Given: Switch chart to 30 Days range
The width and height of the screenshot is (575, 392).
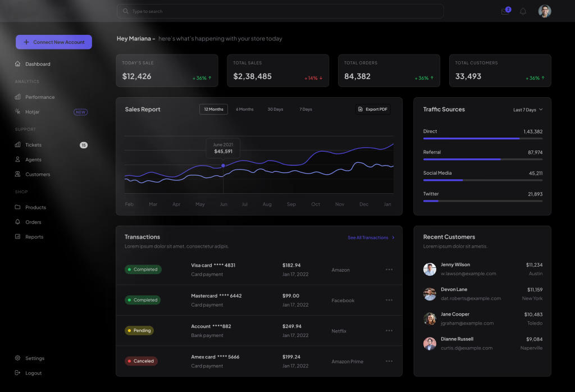Looking at the screenshot, I should click(x=275, y=109).
